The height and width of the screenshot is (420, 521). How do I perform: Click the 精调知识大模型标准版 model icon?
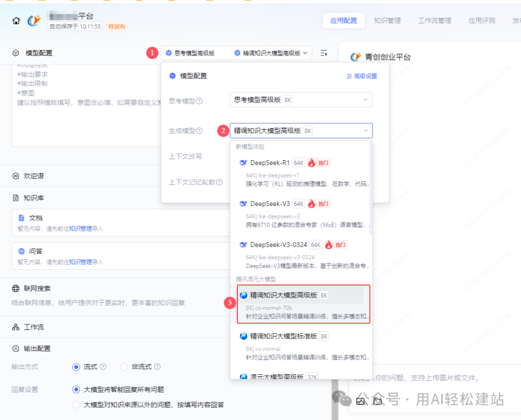click(244, 336)
